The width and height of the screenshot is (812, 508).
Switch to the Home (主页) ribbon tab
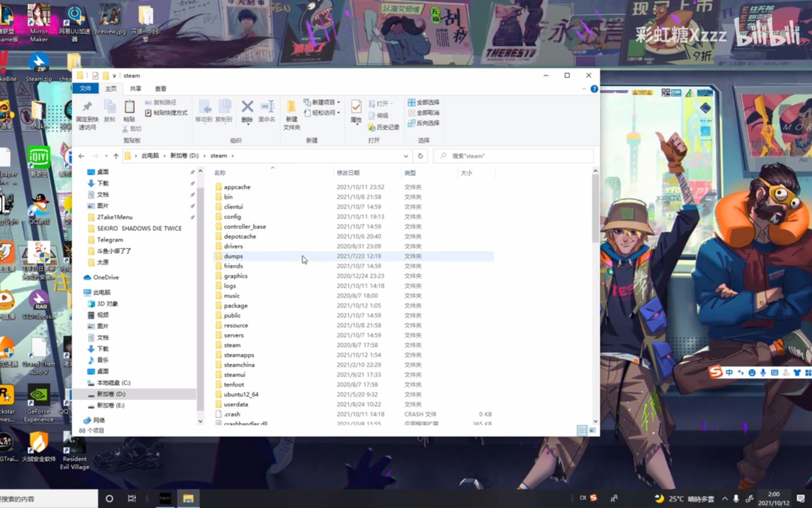pyautogui.click(x=111, y=88)
